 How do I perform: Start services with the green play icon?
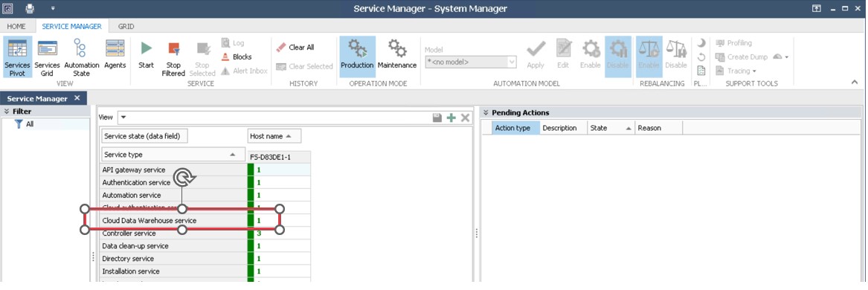click(x=146, y=54)
